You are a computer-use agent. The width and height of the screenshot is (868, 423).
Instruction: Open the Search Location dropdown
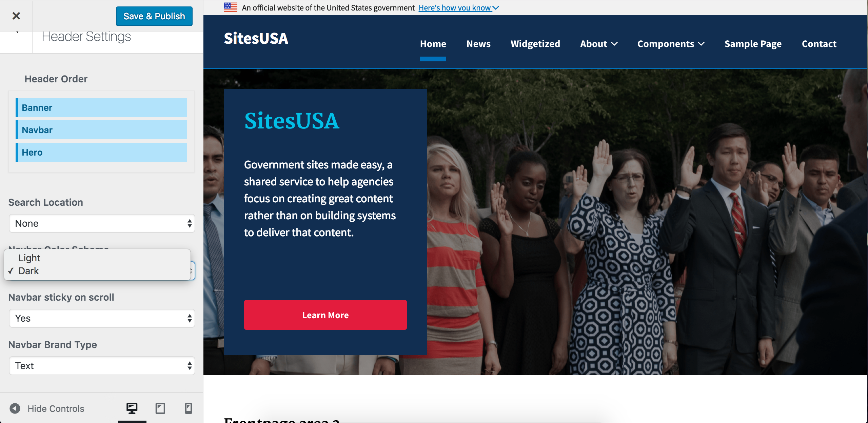[102, 223]
